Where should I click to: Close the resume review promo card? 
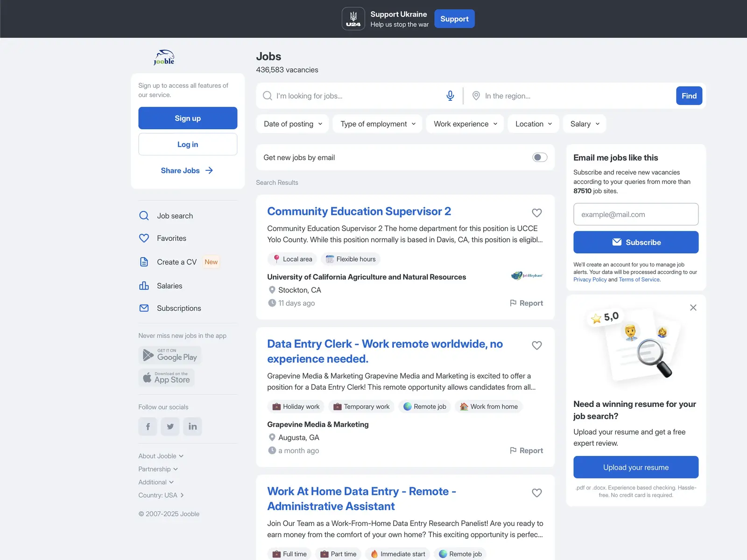(x=693, y=308)
